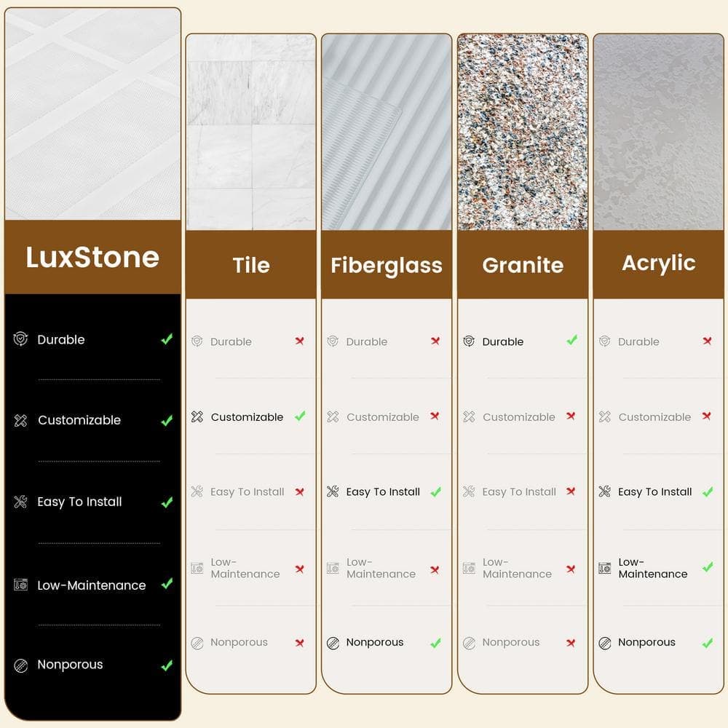Viewport: 728px width, 728px height.
Task: Select the Acrylic column header
Action: [x=658, y=264]
